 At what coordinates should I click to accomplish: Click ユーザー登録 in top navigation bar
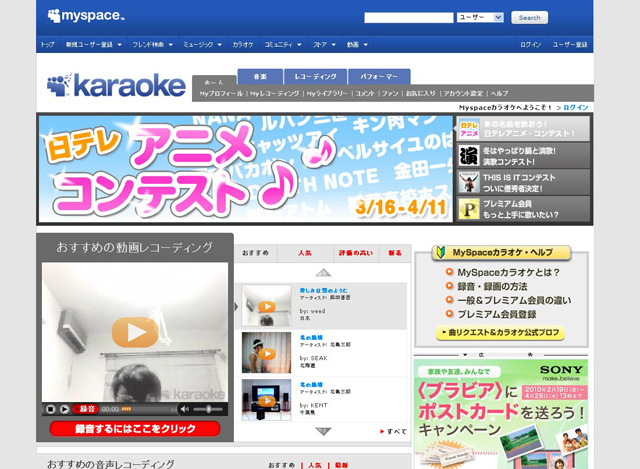tap(570, 44)
